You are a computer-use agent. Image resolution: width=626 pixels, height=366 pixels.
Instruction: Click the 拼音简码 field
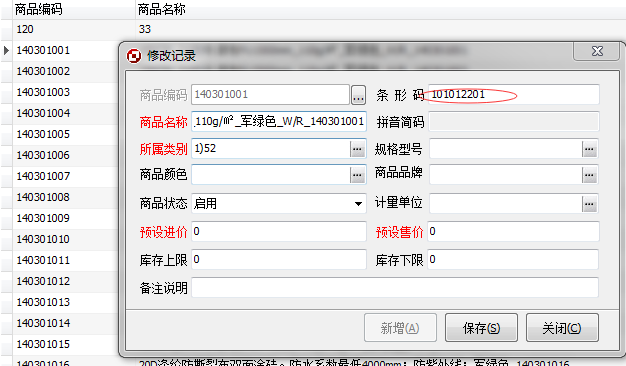[514, 121]
